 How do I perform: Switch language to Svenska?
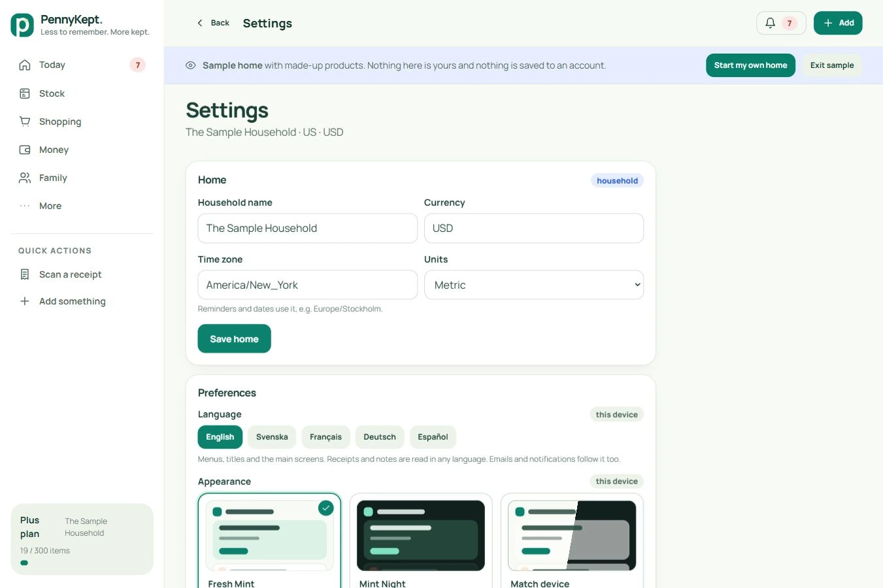pos(272,437)
